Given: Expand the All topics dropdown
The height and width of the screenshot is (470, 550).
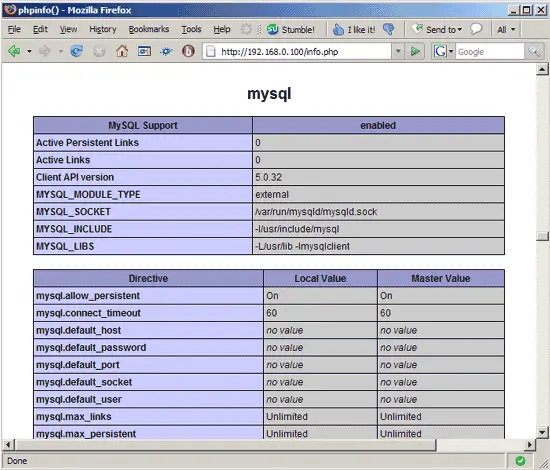Looking at the screenshot, I should pos(506,29).
